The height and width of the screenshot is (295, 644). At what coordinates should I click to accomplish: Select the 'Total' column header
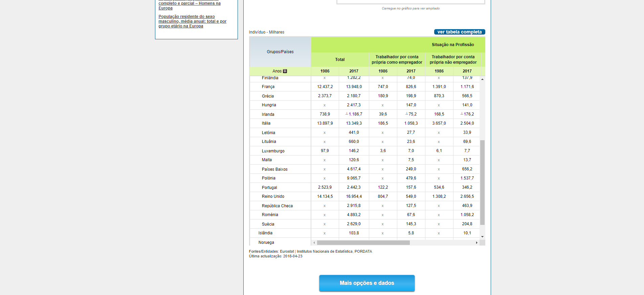pos(340,60)
